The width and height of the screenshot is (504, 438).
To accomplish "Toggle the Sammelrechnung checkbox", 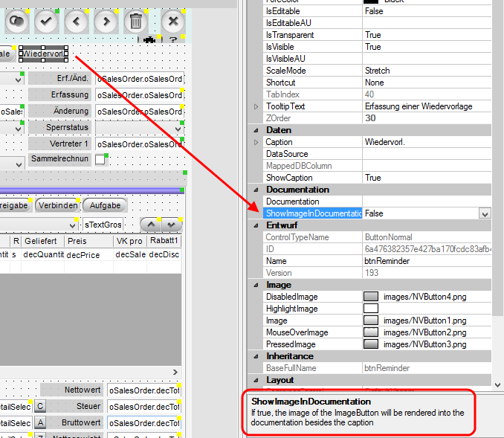I will (x=100, y=159).
